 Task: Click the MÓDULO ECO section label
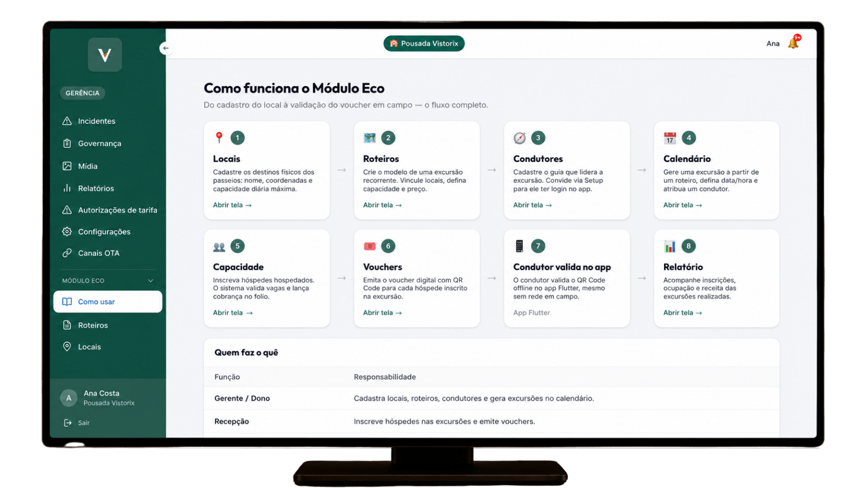pos(83,280)
